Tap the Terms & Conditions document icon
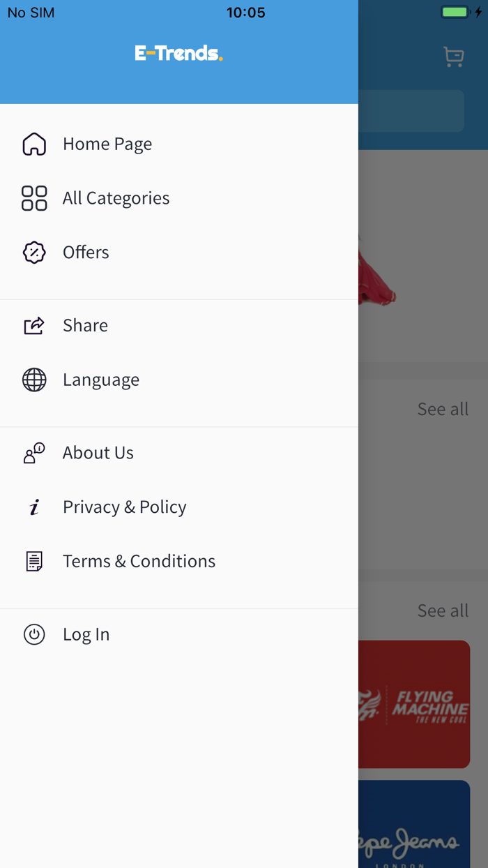The height and width of the screenshot is (868, 488). 33,560
